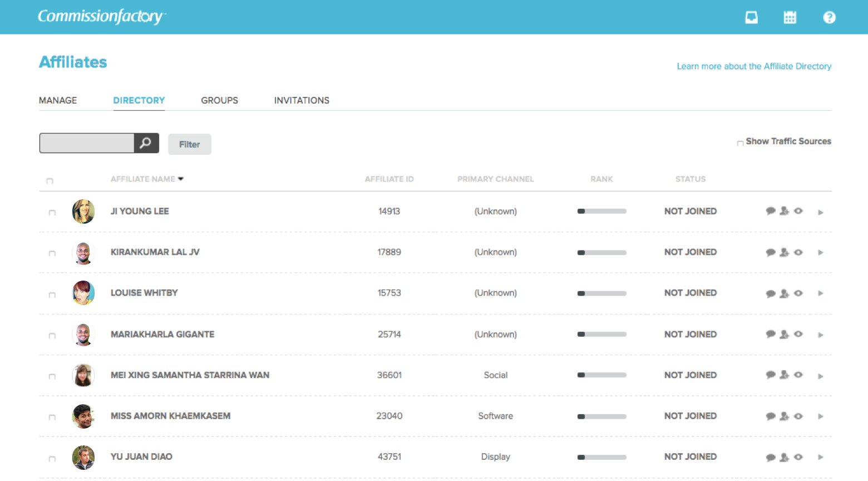Enable Show Traffic Sources checkbox
This screenshot has height=481, width=868.
740,143
